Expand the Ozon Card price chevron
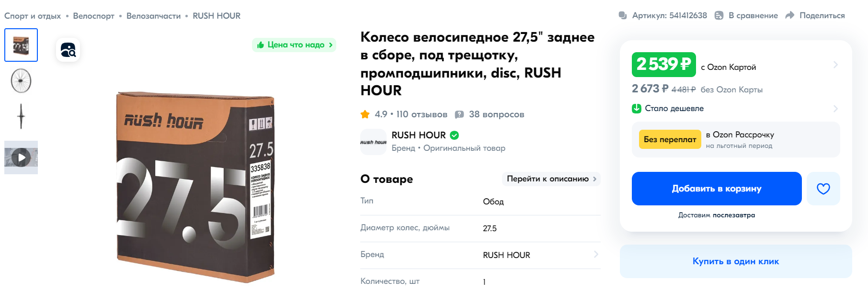 835,65
